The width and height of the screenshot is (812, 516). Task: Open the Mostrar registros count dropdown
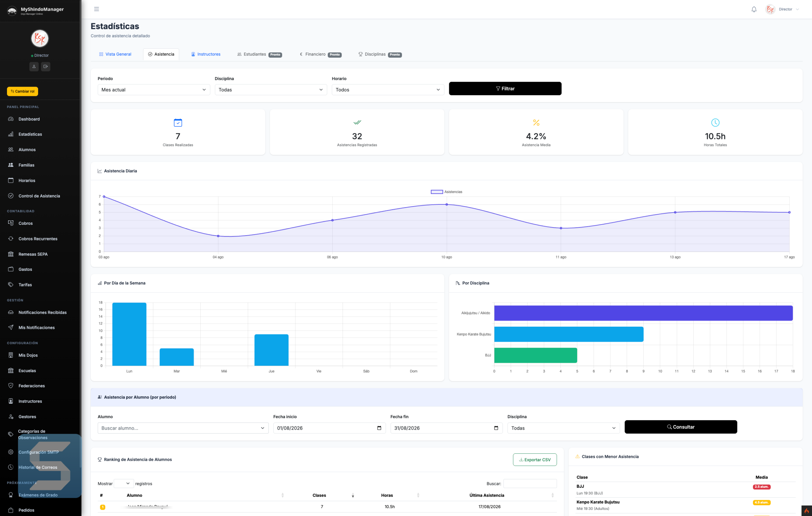124,483
